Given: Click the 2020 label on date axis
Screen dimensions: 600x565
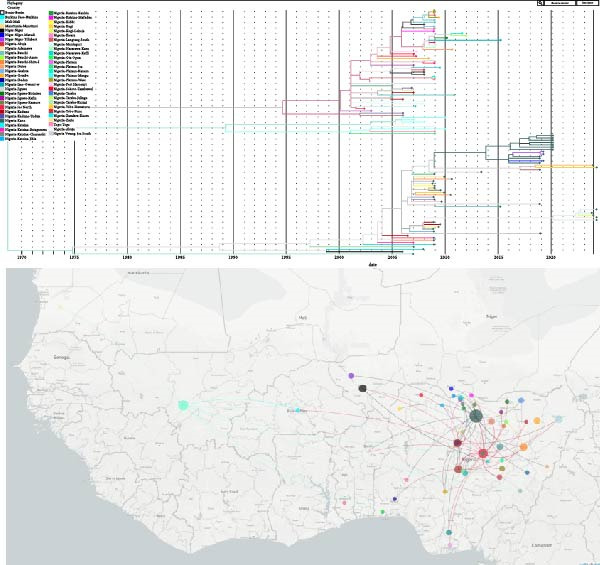Looking at the screenshot, I should 551,257.
